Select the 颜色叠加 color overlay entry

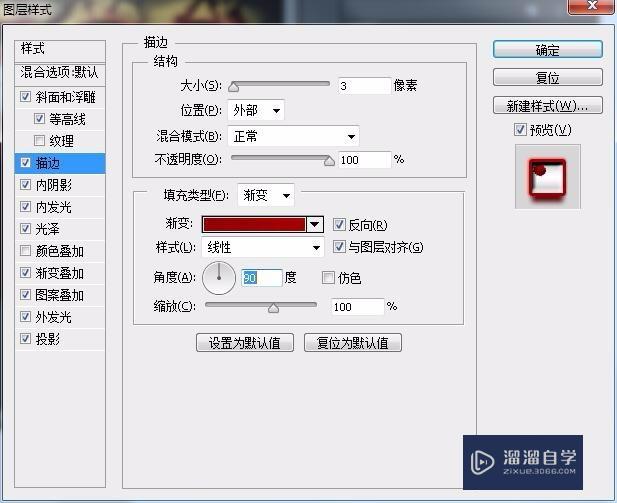point(60,251)
